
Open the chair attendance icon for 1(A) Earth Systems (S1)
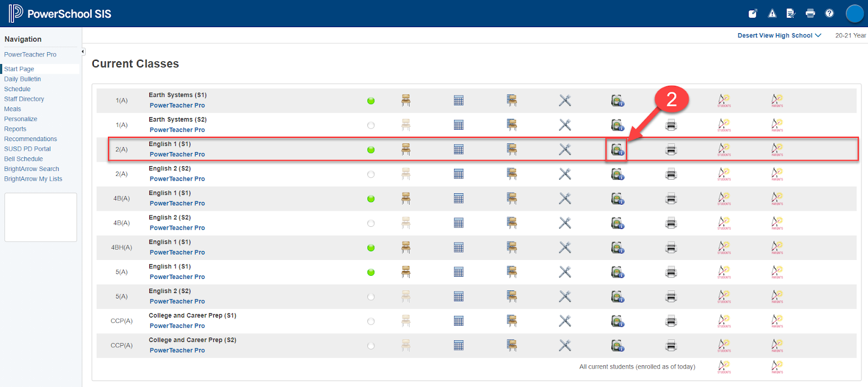coord(406,100)
